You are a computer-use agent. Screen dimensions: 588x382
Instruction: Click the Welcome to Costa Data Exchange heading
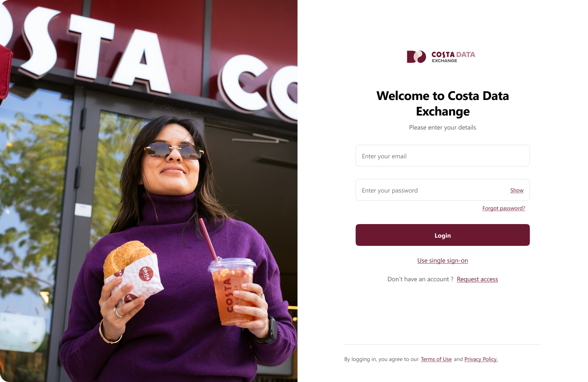pyautogui.click(x=443, y=103)
